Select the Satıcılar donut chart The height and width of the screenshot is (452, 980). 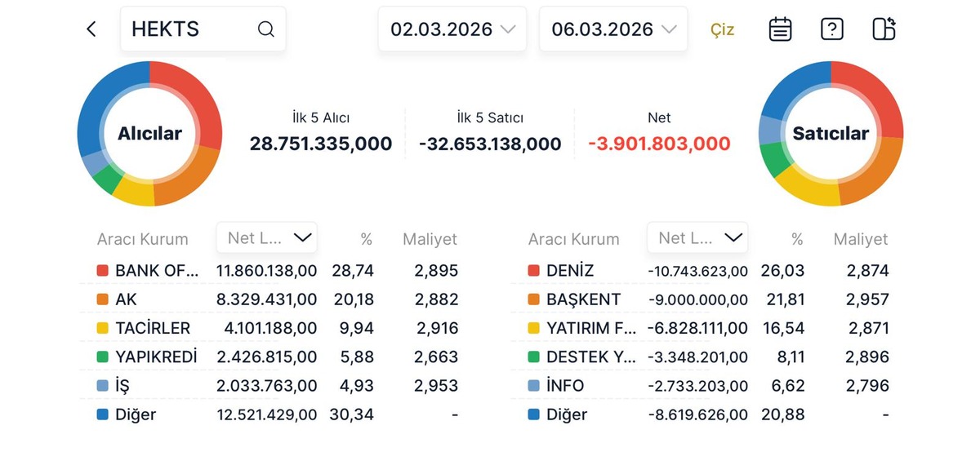coord(831,133)
